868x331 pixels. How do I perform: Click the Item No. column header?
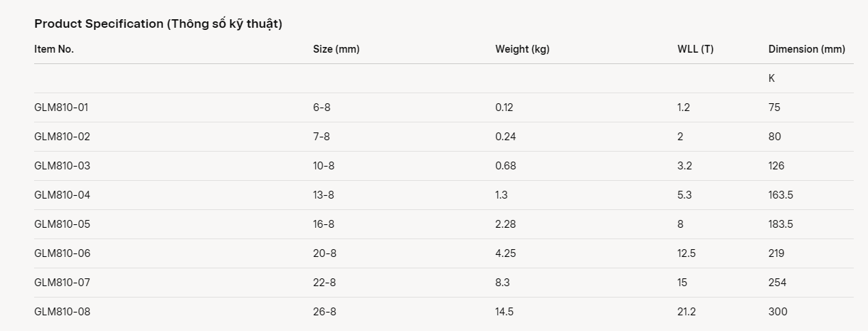(54, 49)
